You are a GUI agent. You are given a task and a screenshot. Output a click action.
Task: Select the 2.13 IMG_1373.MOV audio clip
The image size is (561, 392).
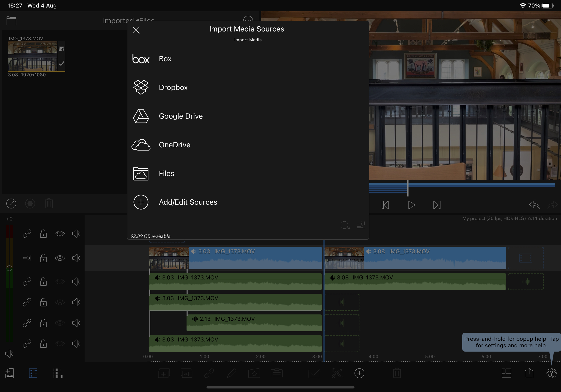[254, 323]
